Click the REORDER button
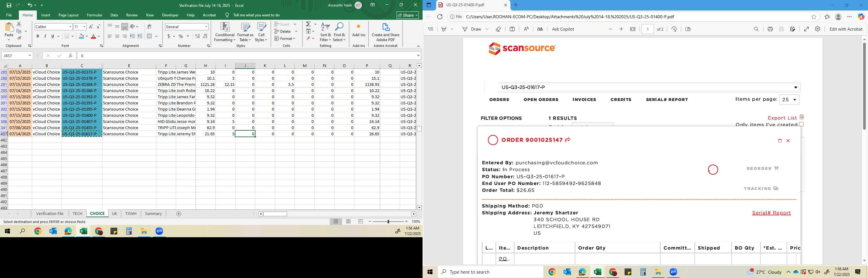This screenshot has height=278, width=868. pos(762,169)
